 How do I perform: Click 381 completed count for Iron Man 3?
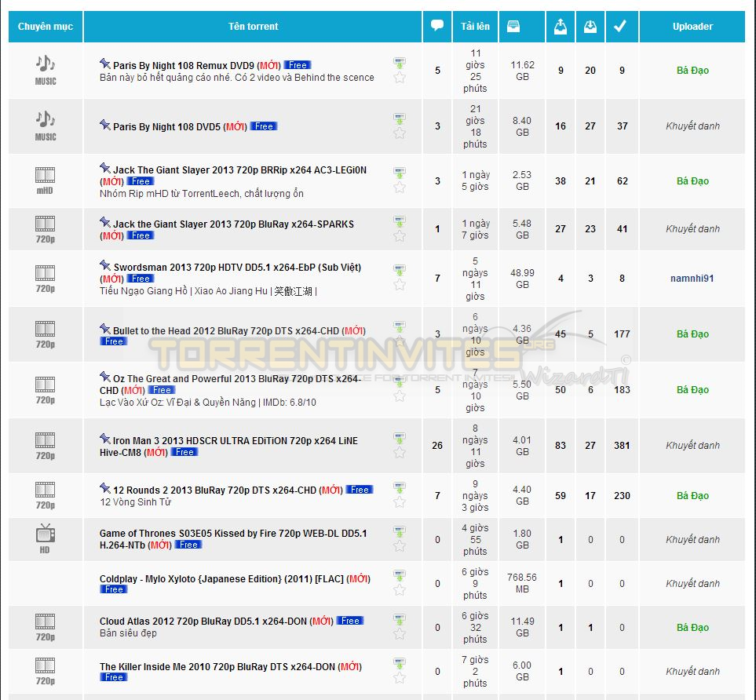(x=622, y=446)
